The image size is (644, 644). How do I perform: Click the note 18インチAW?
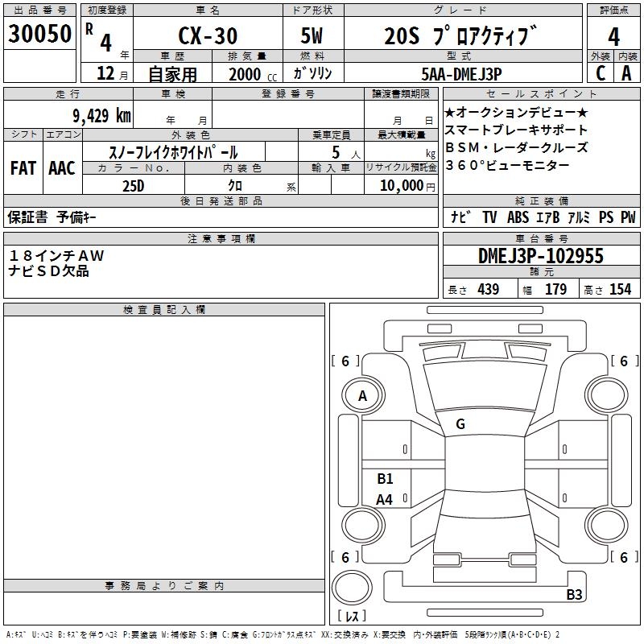click(x=56, y=256)
